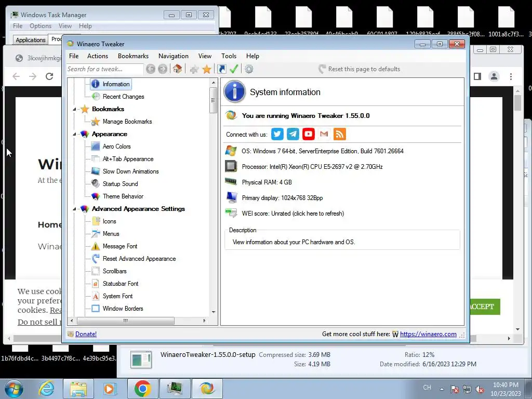Viewport: 532px width, 399px height.
Task: Open Options menu in Windows Task Manager
Action: coord(41,26)
